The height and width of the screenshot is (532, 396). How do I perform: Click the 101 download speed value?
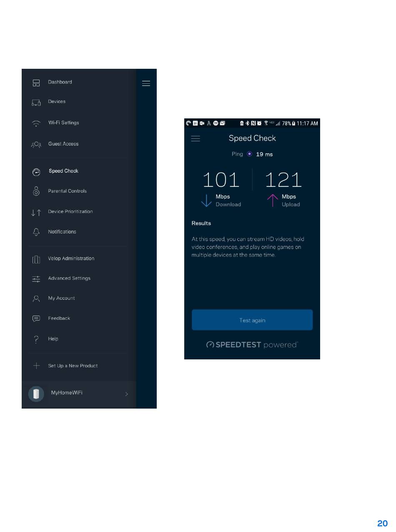point(221,180)
